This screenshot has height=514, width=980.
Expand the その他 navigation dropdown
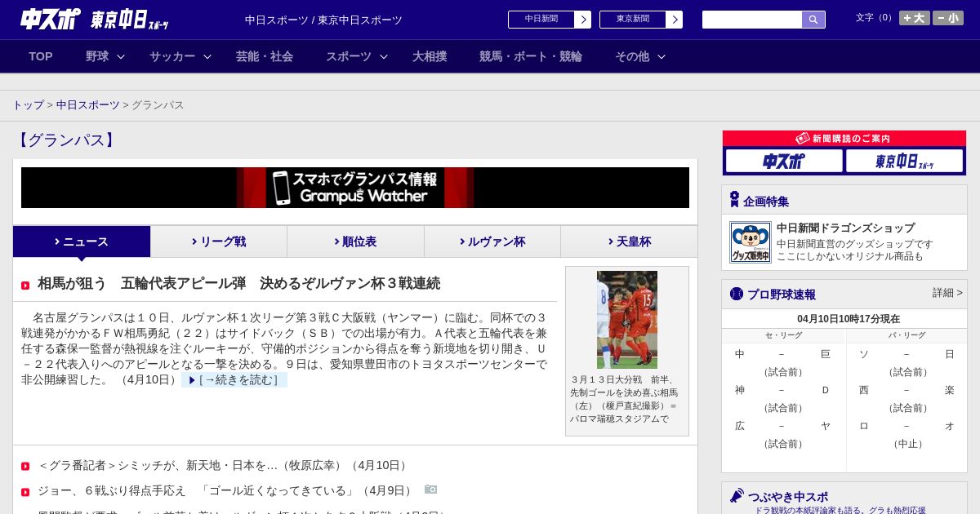(x=640, y=56)
